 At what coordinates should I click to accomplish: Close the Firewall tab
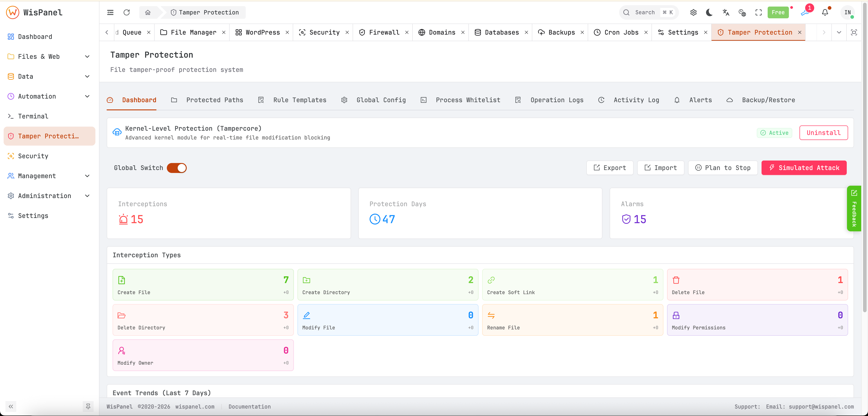pyautogui.click(x=407, y=32)
